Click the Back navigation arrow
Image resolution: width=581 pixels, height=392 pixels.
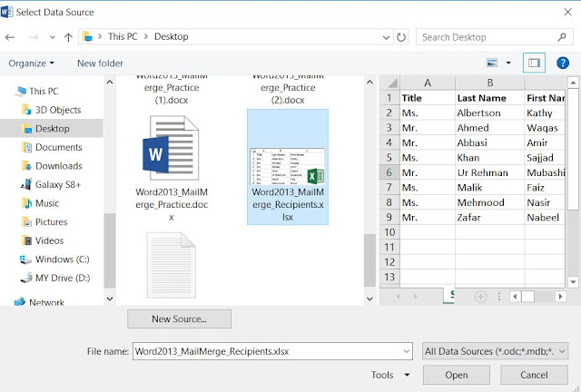10,37
